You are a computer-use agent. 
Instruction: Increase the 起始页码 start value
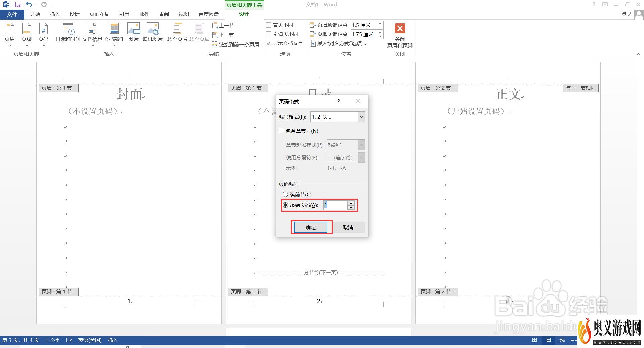click(351, 203)
